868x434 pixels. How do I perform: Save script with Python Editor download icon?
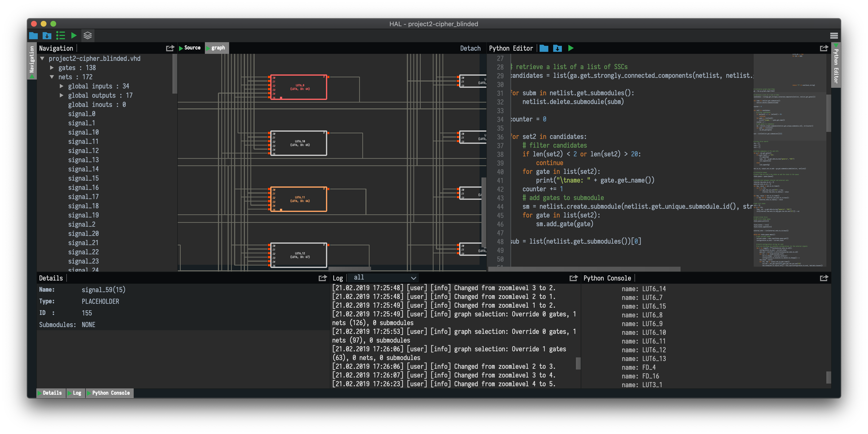[x=557, y=48]
